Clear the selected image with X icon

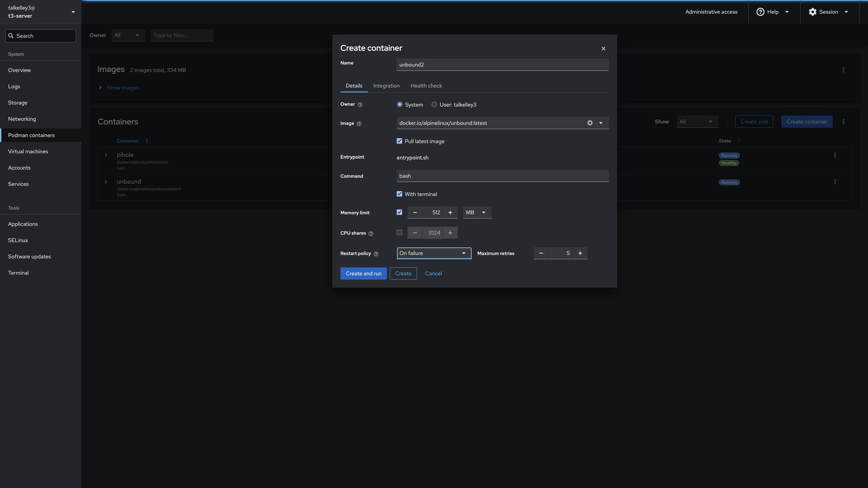(x=590, y=123)
